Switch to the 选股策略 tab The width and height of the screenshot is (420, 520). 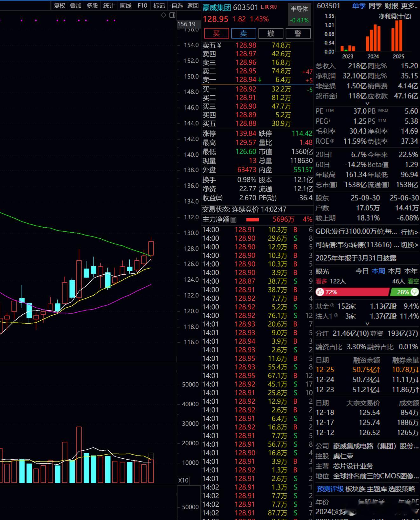pyautogui.click(x=402, y=489)
